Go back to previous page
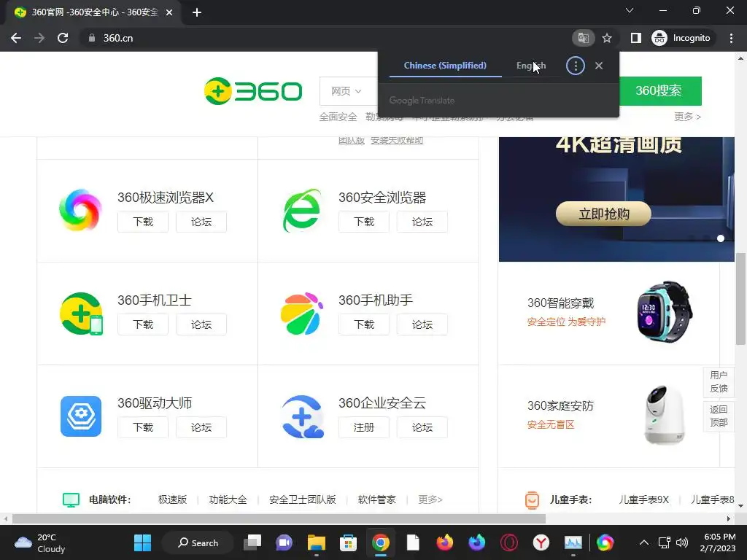747x560 pixels. click(x=16, y=38)
